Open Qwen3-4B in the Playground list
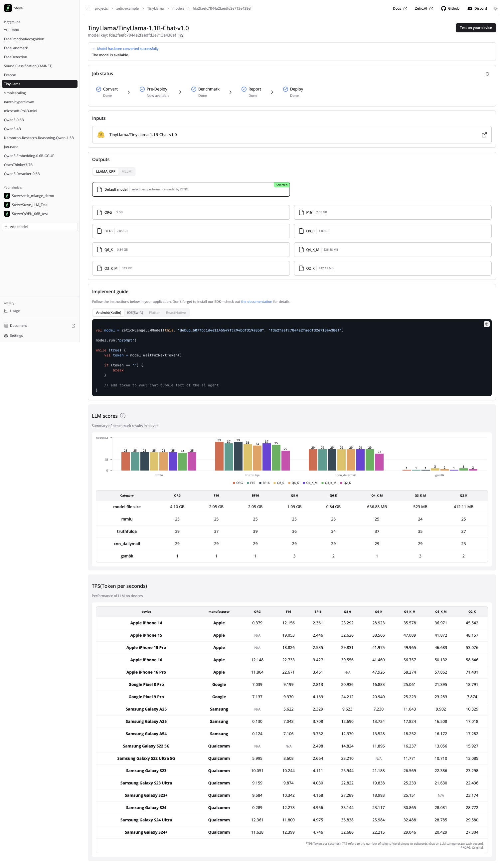Viewport: 504px width, 865px height. [12, 129]
